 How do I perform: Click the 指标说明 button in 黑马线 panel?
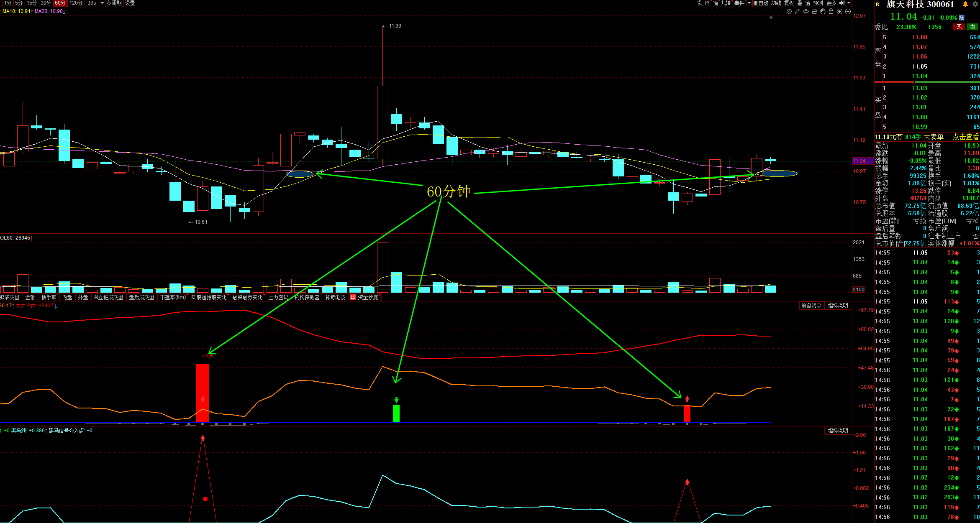tap(838, 431)
